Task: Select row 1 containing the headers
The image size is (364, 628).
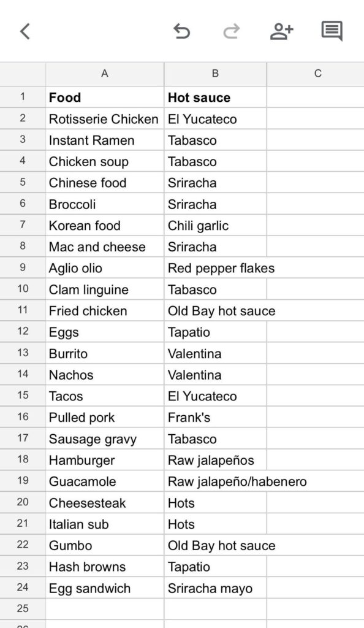Action: [x=23, y=97]
